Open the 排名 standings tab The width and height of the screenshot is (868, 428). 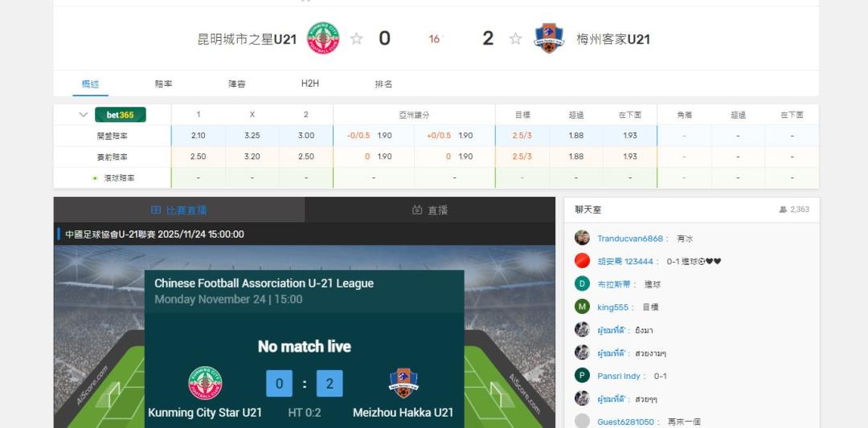click(x=383, y=84)
